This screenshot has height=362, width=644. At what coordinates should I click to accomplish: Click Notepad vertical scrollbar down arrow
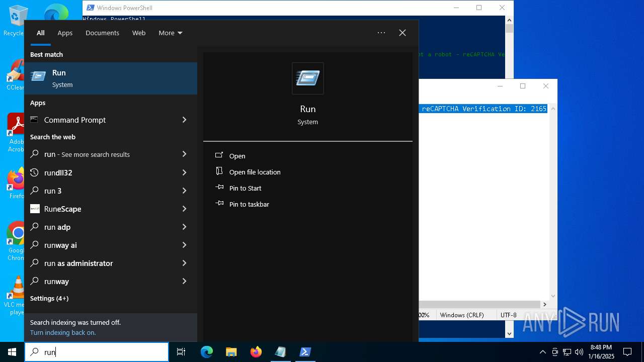point(553,296)
